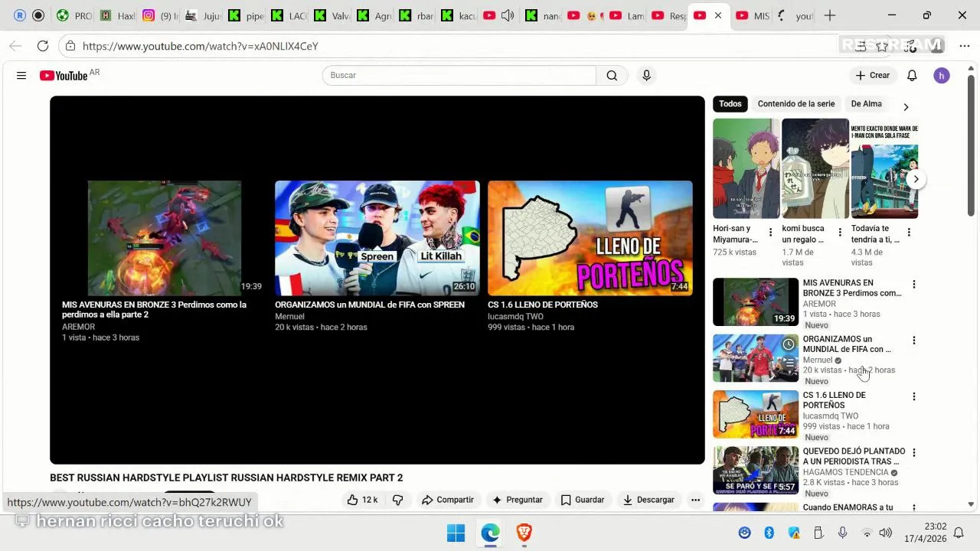Image resolution: width=980 pixels, height=551 pixels.
Task: Close the active YouTube browser tab
Action: [x=718, y=15]
